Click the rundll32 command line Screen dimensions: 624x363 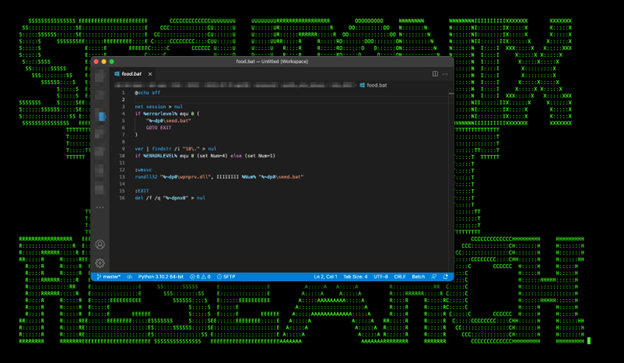coord(219,177)
